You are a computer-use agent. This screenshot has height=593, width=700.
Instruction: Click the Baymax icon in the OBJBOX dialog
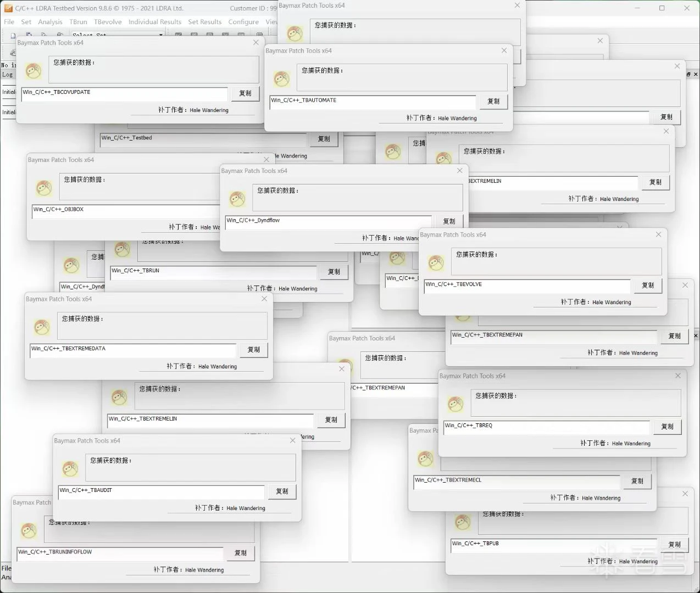pyautogui.click(x=44, y=188)
